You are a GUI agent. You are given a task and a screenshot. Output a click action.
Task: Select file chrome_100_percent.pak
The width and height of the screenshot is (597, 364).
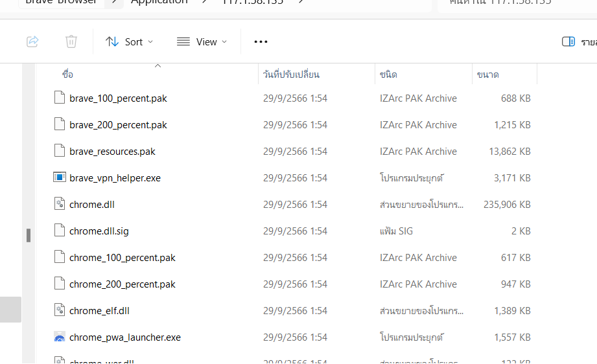point(123,258)
